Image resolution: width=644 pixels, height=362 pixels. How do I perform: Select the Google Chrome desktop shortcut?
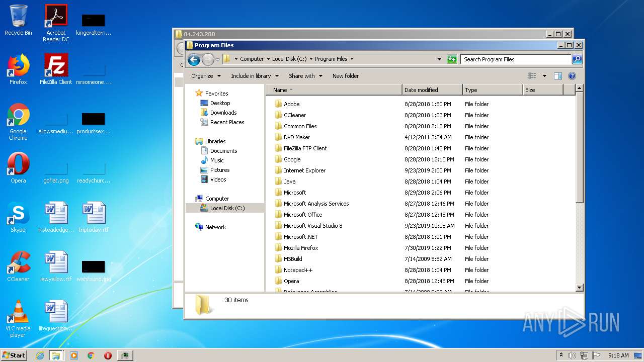click(x=18, y=122)
